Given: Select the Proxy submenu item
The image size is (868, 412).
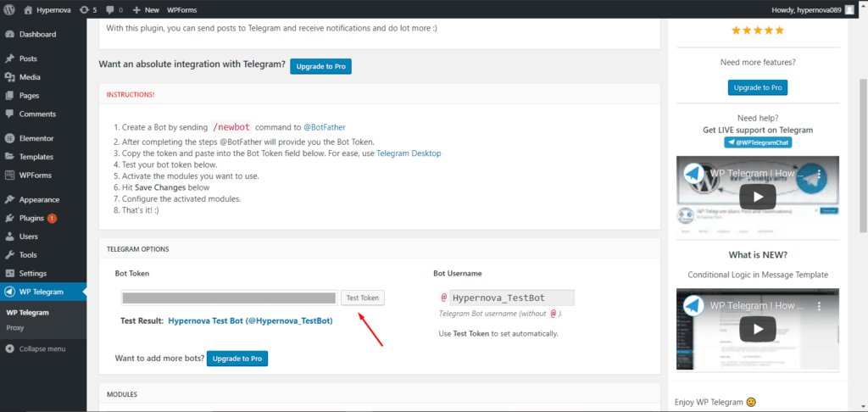Looking at the screenshot, I should click(x=14, y=327).
